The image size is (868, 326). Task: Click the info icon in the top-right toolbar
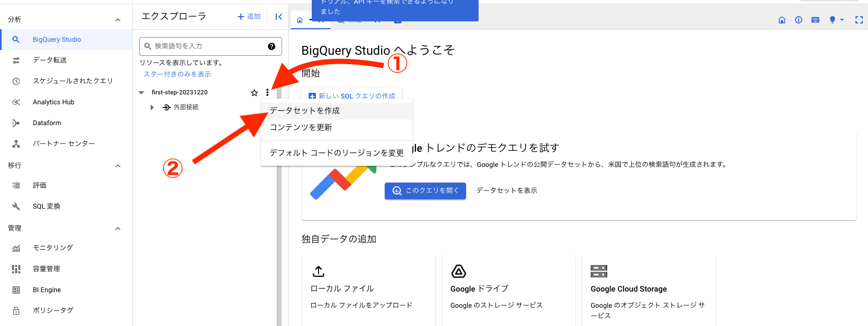(x=799, y=20)
